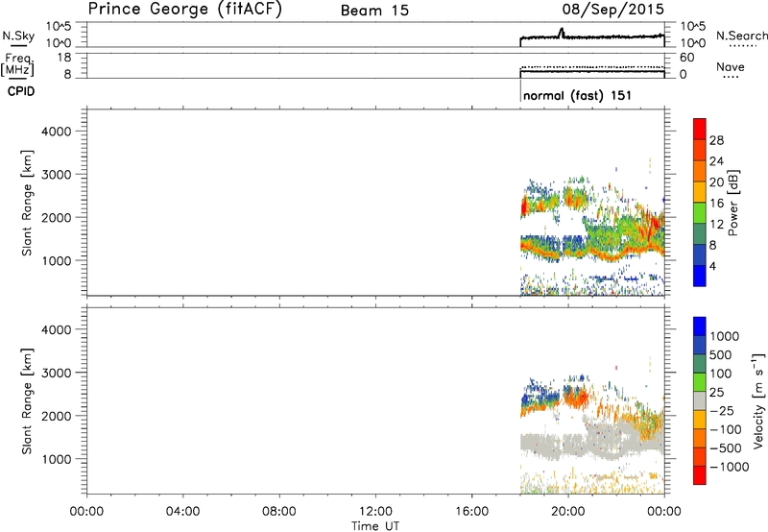
Task: Click the 'Nave' legend label
Action: [731, 67]
